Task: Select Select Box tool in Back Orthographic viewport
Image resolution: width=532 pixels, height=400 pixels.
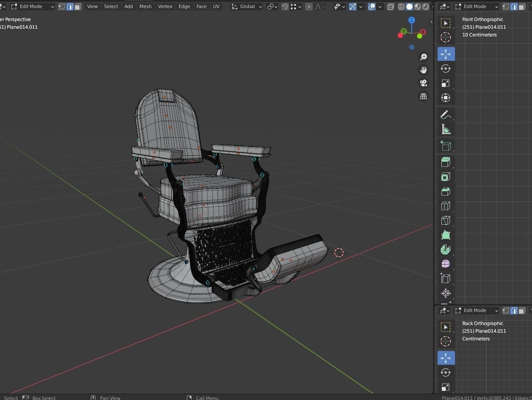Action: [446, 327]
